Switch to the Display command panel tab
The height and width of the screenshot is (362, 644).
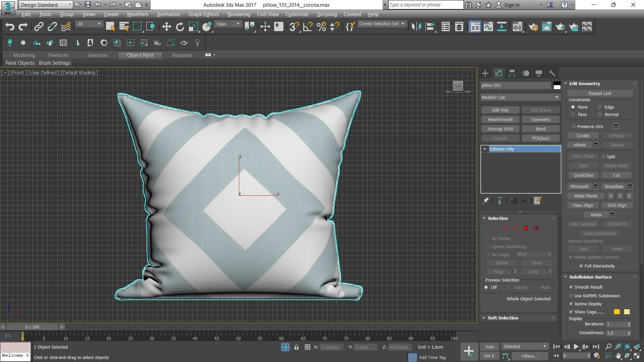tap(539, 73)
